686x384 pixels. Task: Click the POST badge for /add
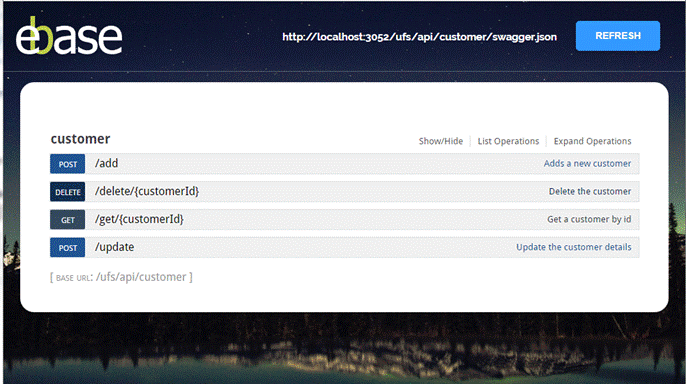point(67,164)
